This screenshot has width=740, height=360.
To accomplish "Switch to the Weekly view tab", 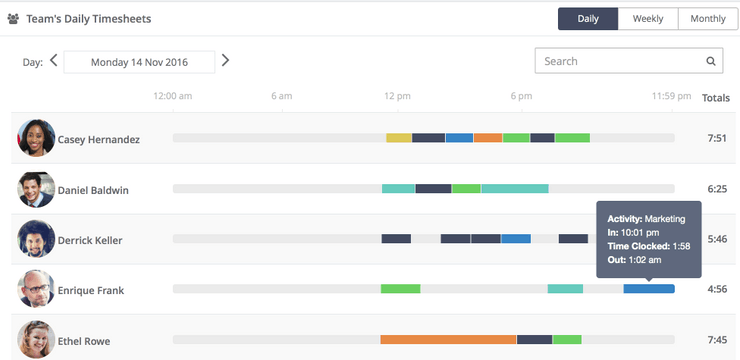I will tap(648, 19).
